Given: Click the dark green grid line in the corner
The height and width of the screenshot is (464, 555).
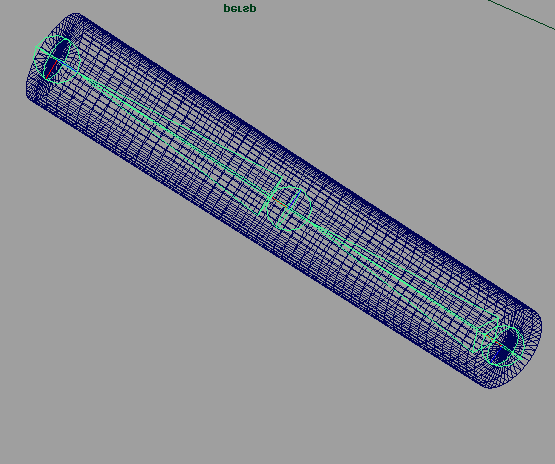Looking at the screenshot, I should tap(522, 14).
